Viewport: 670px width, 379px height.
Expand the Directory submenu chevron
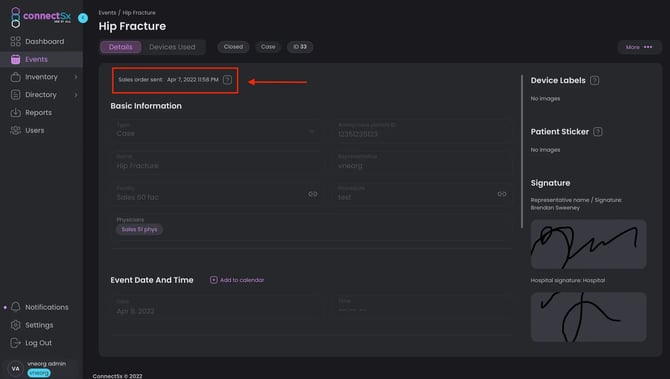pos(76,95)
